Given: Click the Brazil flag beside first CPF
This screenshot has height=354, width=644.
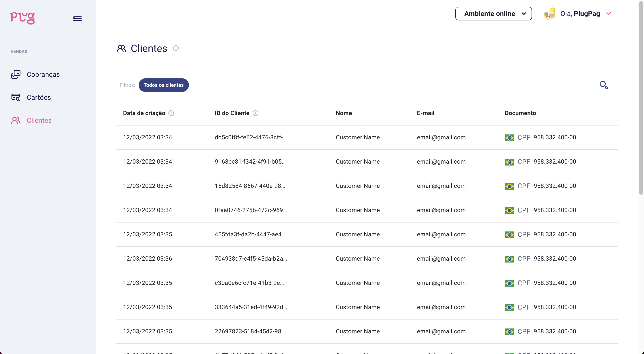Looking at the screenshot, I should click(509, 137).
